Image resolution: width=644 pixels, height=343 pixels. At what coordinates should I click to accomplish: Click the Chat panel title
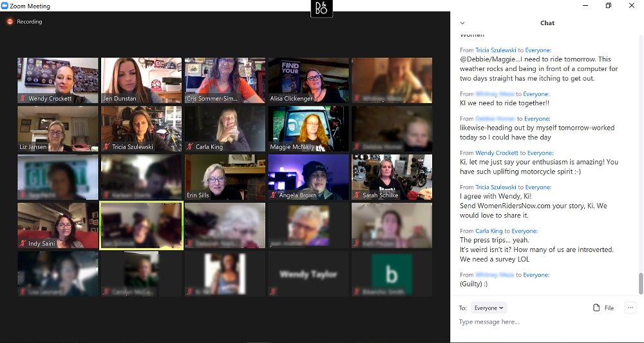[x=547, y=23]
